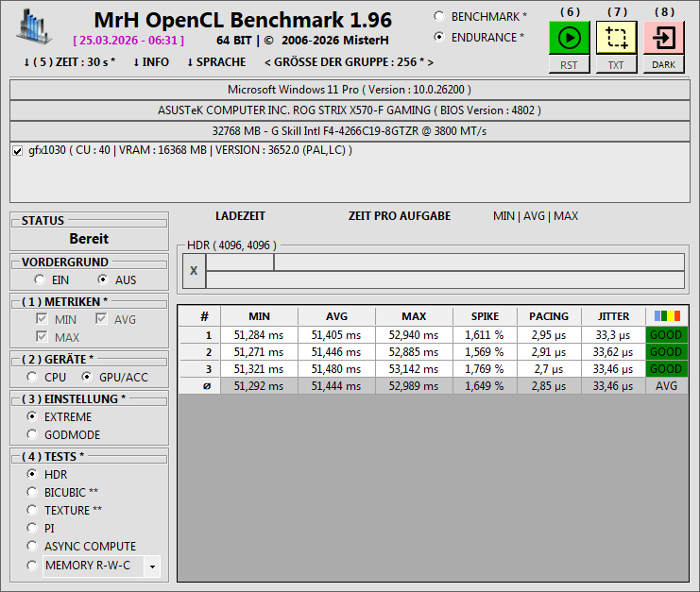Click the JITTER column header

coord(613,316)
